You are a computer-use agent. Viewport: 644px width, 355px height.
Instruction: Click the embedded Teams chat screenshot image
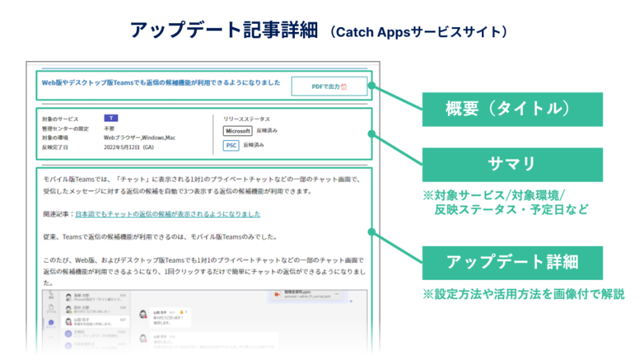[203, 317]
